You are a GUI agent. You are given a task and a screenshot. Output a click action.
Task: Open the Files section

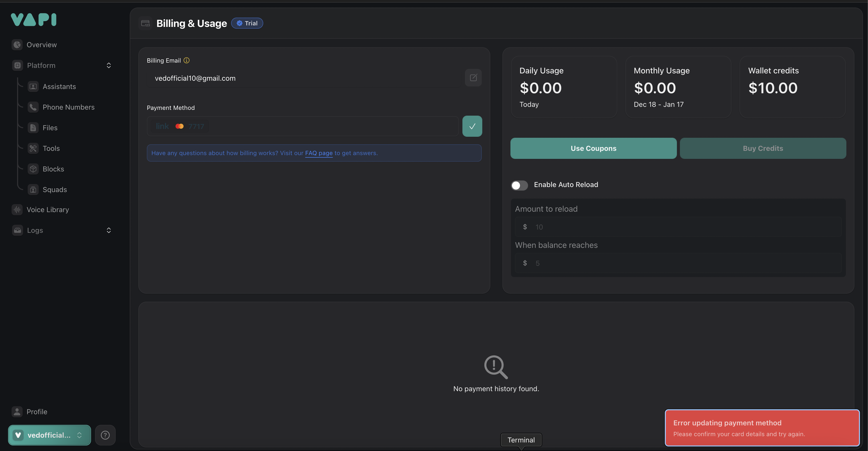(x=51, y=128)
